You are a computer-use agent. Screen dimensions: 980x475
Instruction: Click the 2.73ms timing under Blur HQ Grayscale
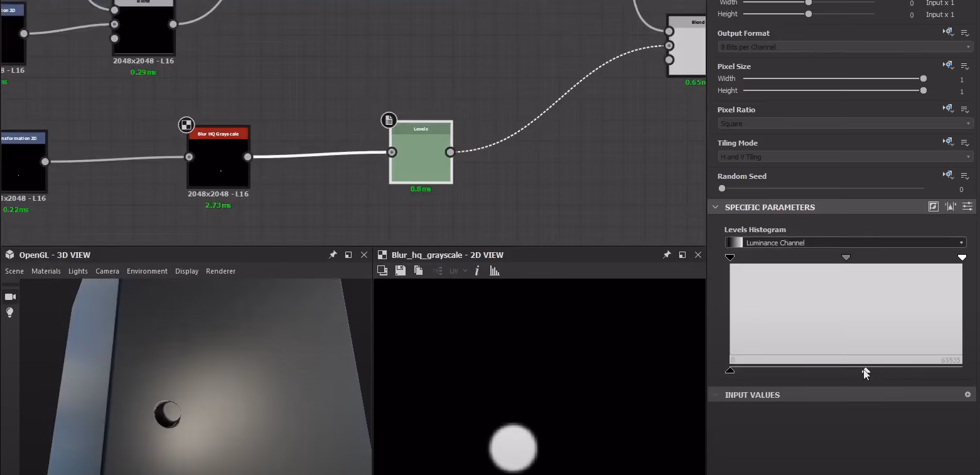218,205
